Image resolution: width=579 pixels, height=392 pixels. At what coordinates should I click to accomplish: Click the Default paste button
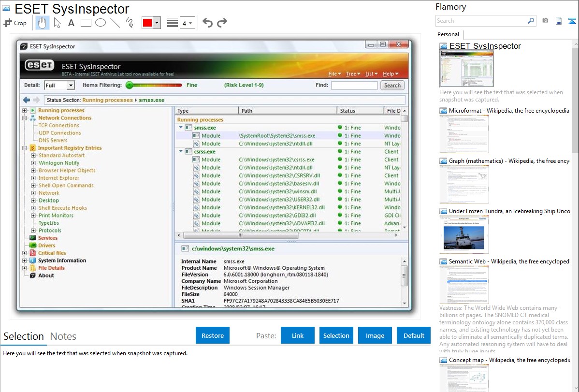[x=414, y=335]
